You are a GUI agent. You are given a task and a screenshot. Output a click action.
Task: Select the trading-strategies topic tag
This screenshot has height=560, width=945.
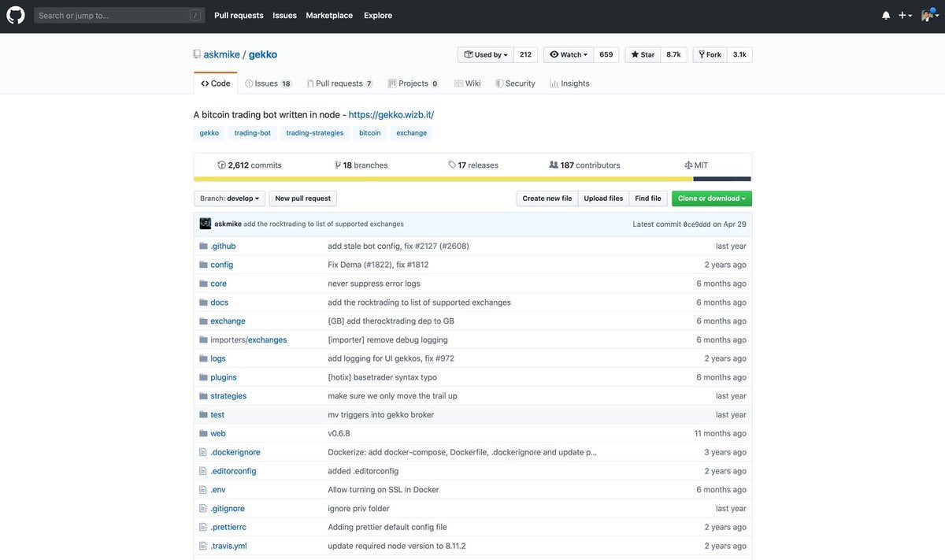(x=315, y=133)
